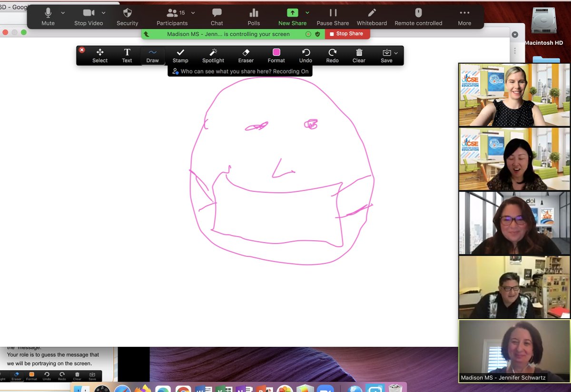The height and width of the screenshot is (392, 571).
Task: Open the Whiteboard from the meeting toolbar
Action: [x=372, y=17]
